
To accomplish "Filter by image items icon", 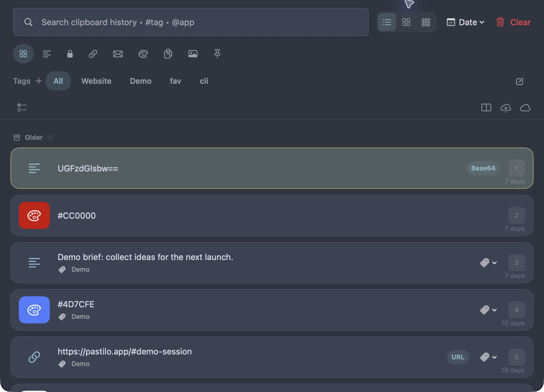I will [193, 54].
